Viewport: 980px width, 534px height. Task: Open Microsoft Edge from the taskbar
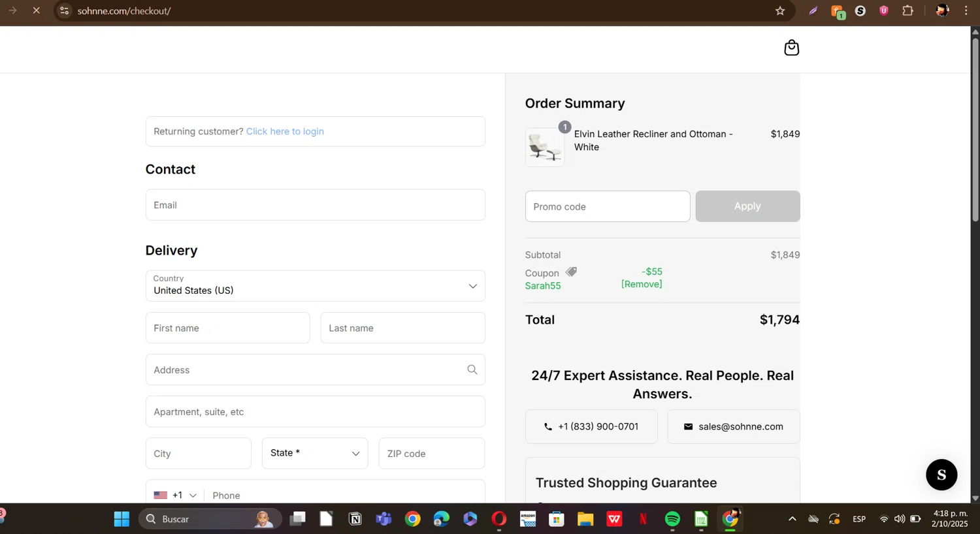tap(442, 519)
